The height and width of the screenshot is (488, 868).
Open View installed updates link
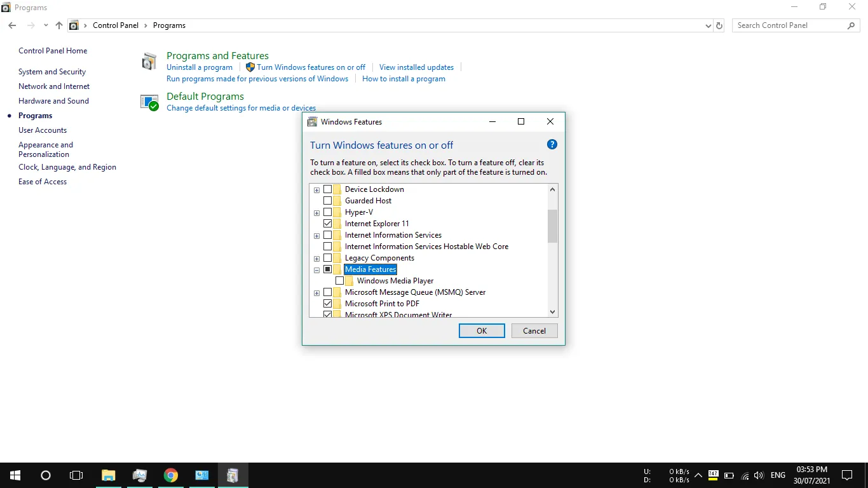[417, 67]
